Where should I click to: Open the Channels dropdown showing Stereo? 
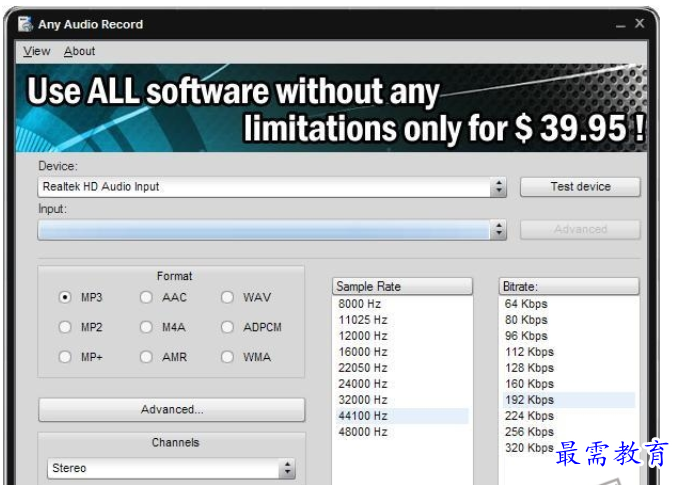[171, 468]
